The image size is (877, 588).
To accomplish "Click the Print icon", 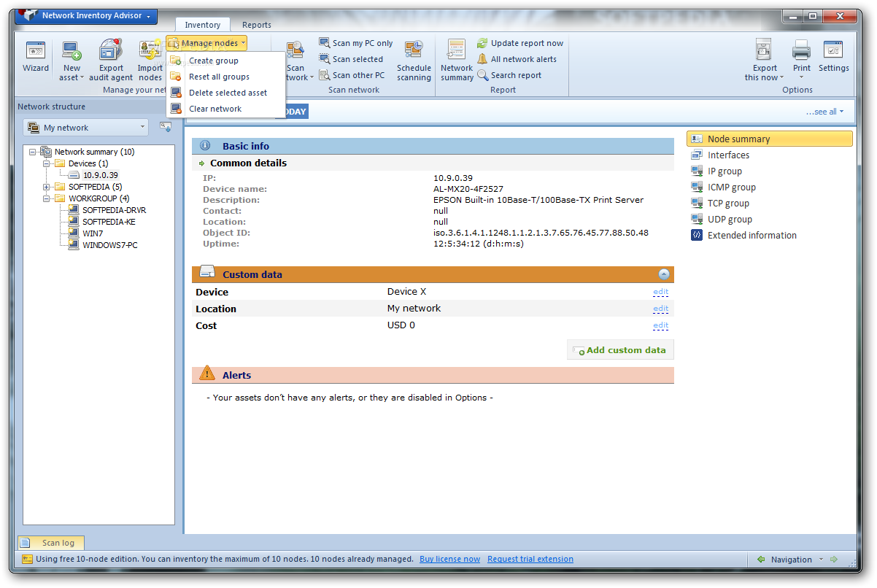I will click(x=802, y=50).
